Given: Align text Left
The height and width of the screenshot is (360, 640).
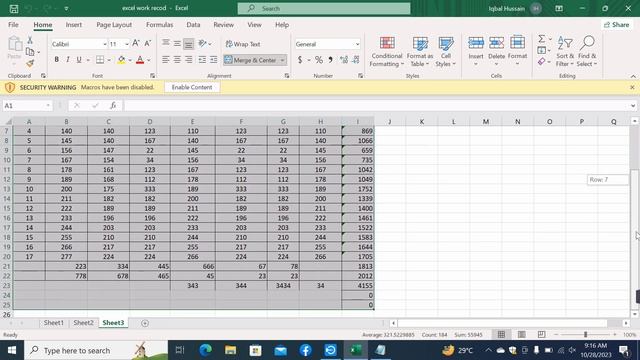Looking at the screenshot, I should click(166, 60).
